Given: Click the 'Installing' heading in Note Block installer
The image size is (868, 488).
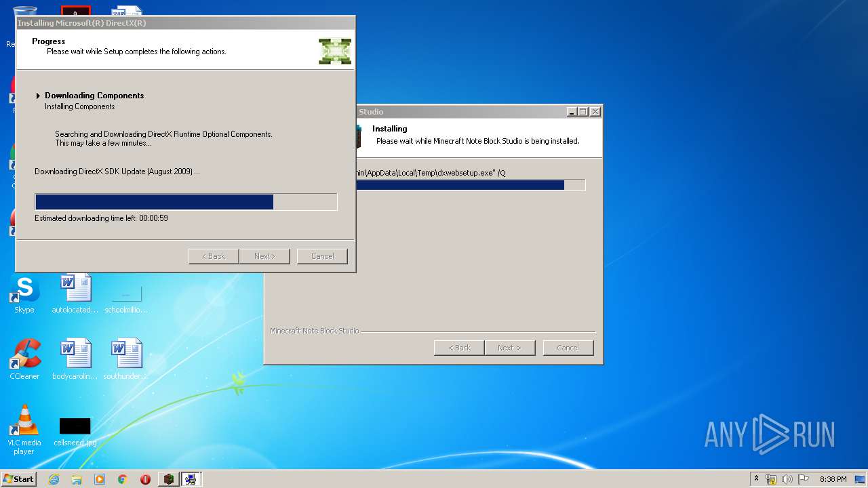Looking at the screenshot, I should pyautogui.click(x=390, y=129).
